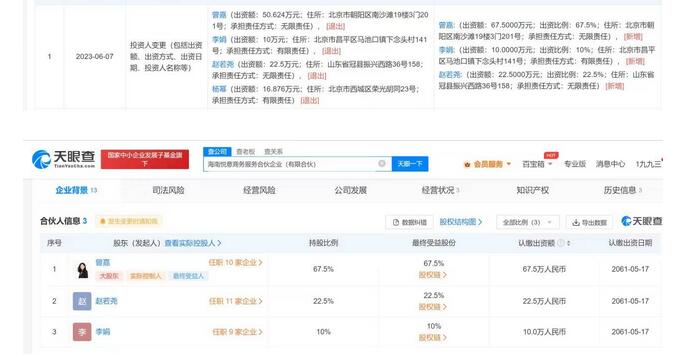Switch to the 司法风险 tab

coord(168,190)
